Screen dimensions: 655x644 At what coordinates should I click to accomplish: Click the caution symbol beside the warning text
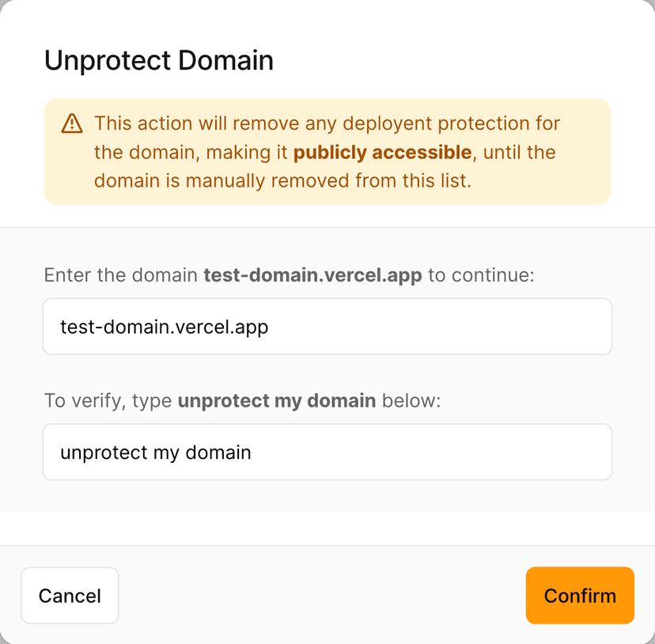point(72,123)
